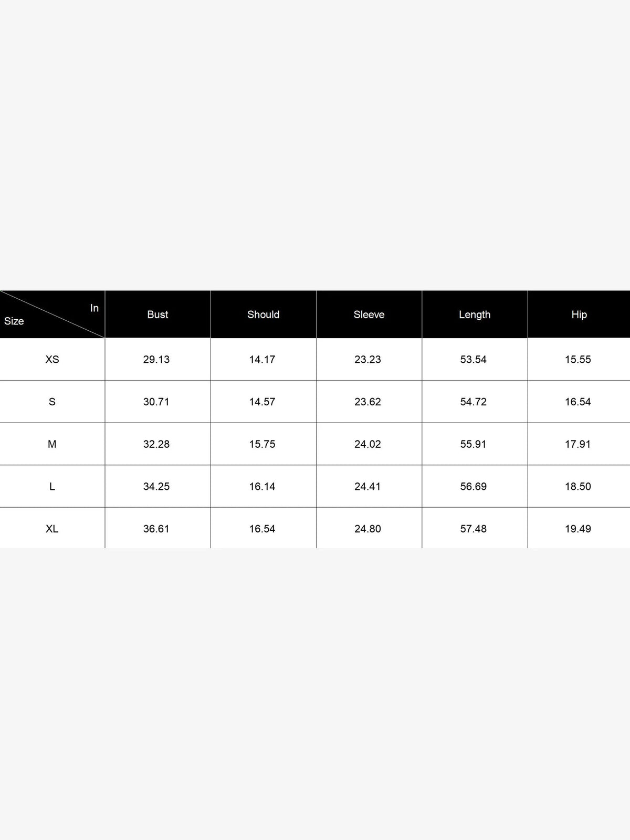
Task: Click the L size row label
Action: click(x=52, y=487)
